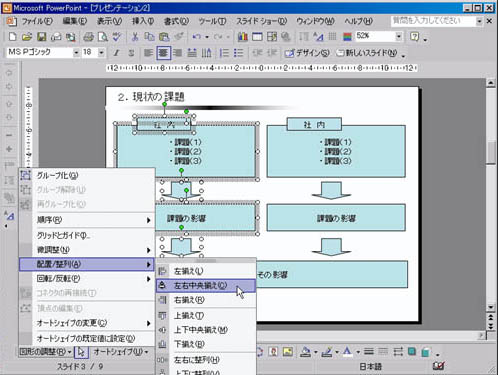The height and width of the screenshot is (375, 498).
Task: Open the 編集 menu
Action: [x=74, y=21]
